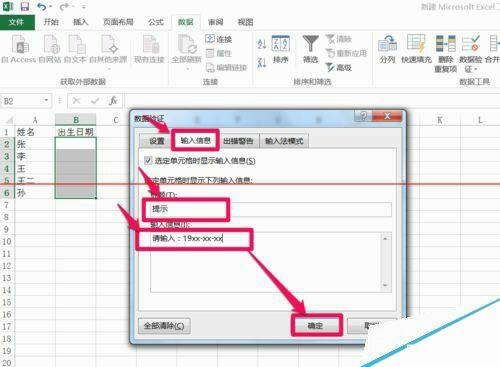Switch to the Input Message tab
Viewport: 500px width, 367px height.
pos(195,140)
